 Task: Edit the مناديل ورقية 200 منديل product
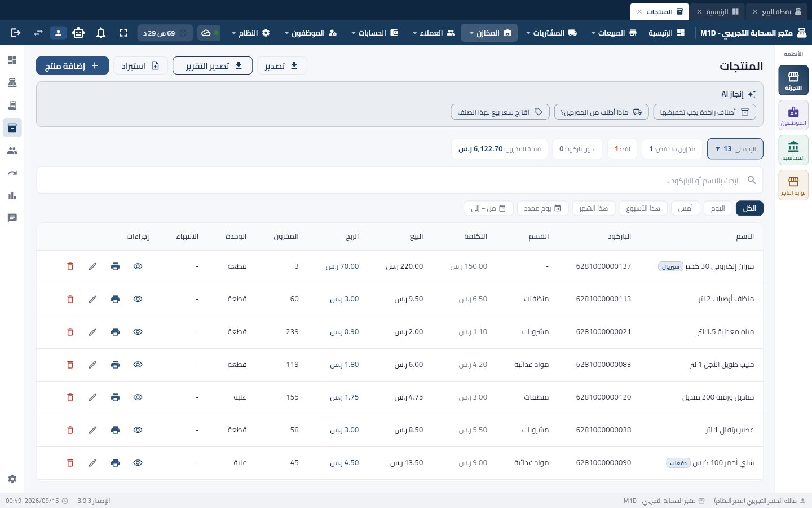92,397
